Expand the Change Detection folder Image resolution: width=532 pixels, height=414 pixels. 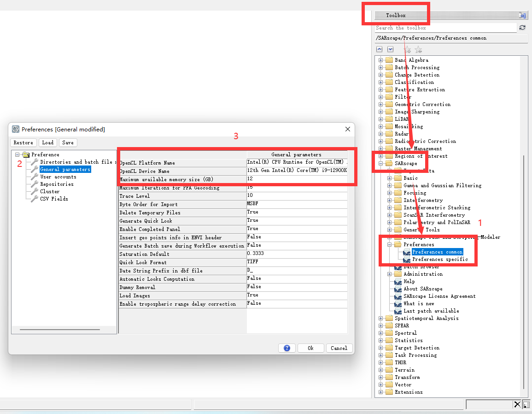[x=380, y=75]
